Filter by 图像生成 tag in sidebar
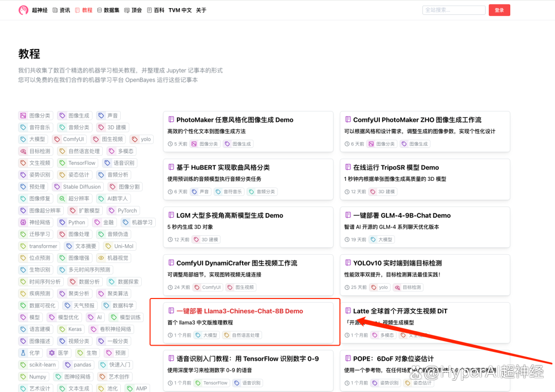The image size is (555, 392). (x=75, y=115)
